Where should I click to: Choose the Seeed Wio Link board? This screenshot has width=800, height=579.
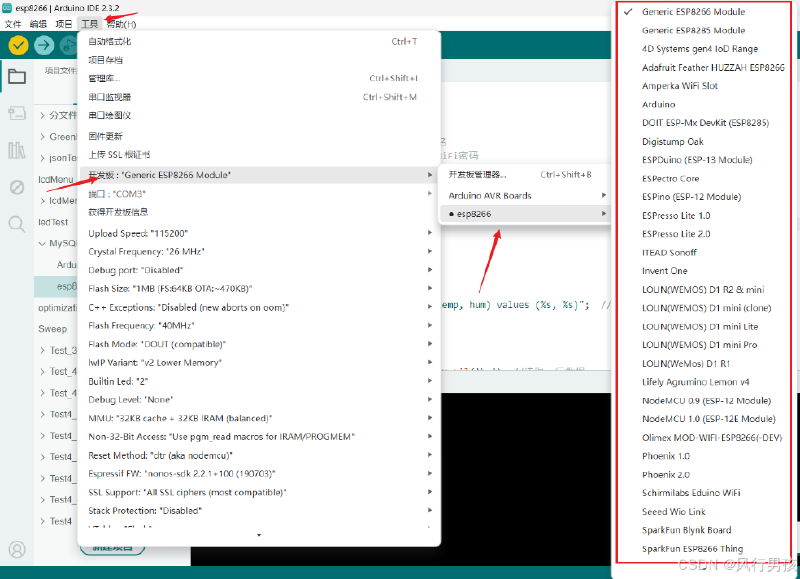[673, 512]
